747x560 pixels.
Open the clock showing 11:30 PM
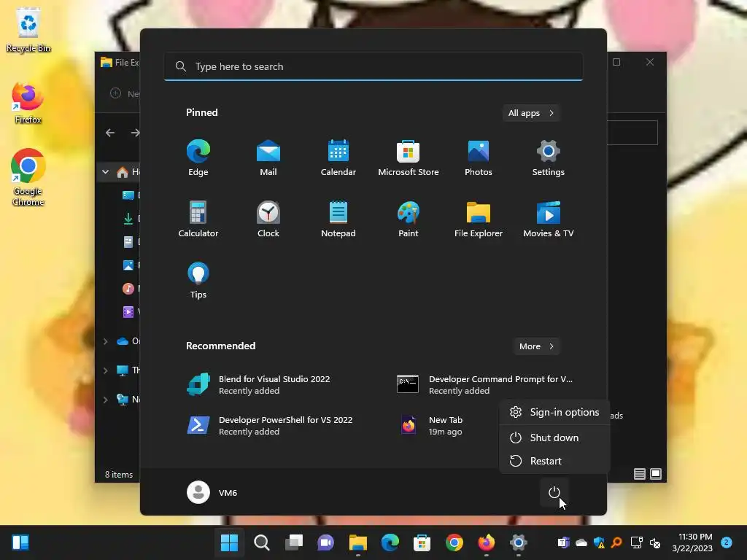pos(692,542)
